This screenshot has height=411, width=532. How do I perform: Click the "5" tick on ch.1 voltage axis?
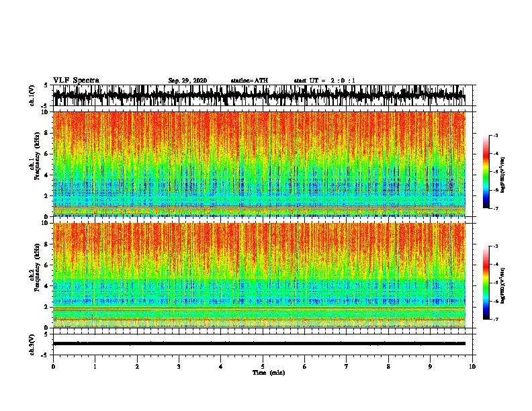point(46,85)
